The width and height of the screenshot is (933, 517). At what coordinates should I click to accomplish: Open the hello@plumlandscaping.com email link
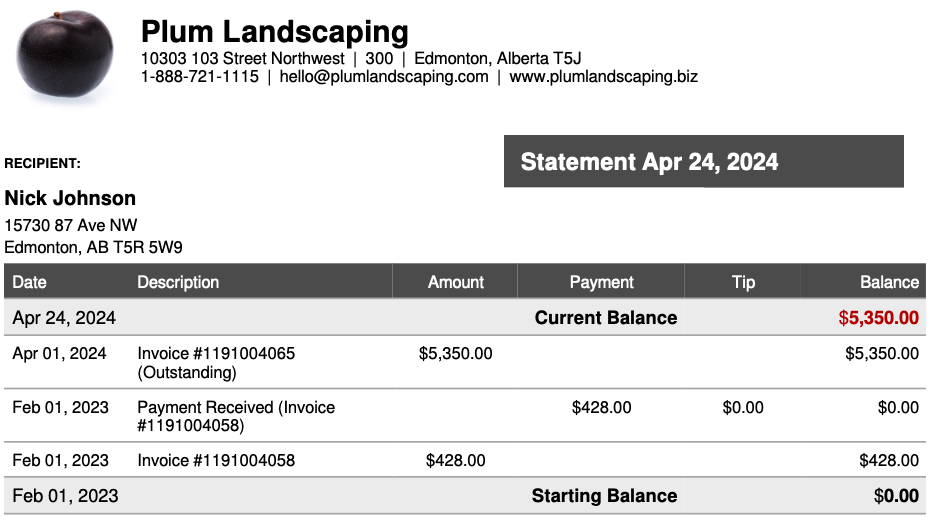(384, 76)
